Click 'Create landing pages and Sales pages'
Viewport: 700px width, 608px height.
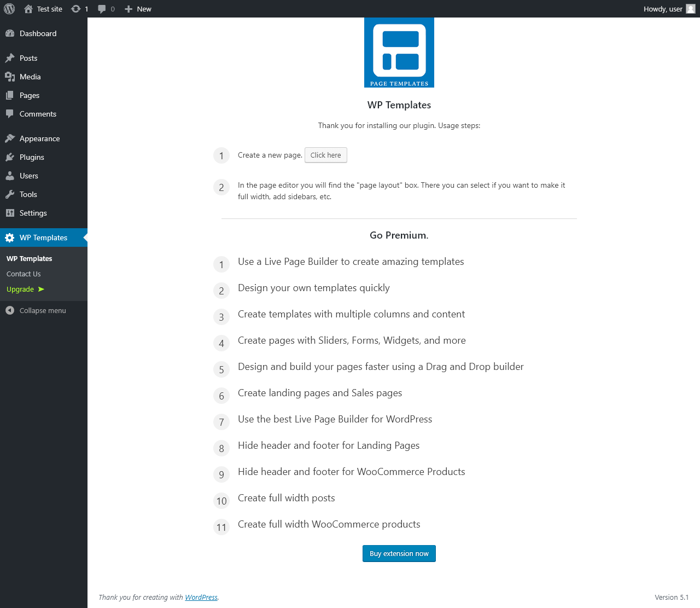pos(320,393)
